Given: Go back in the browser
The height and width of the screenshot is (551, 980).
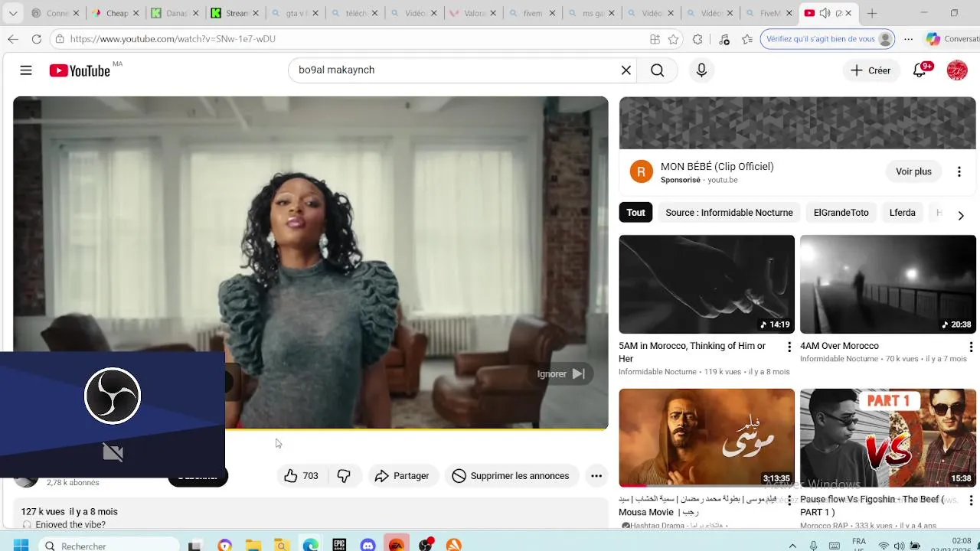Looking at the screenshot, I should point(13,39).
